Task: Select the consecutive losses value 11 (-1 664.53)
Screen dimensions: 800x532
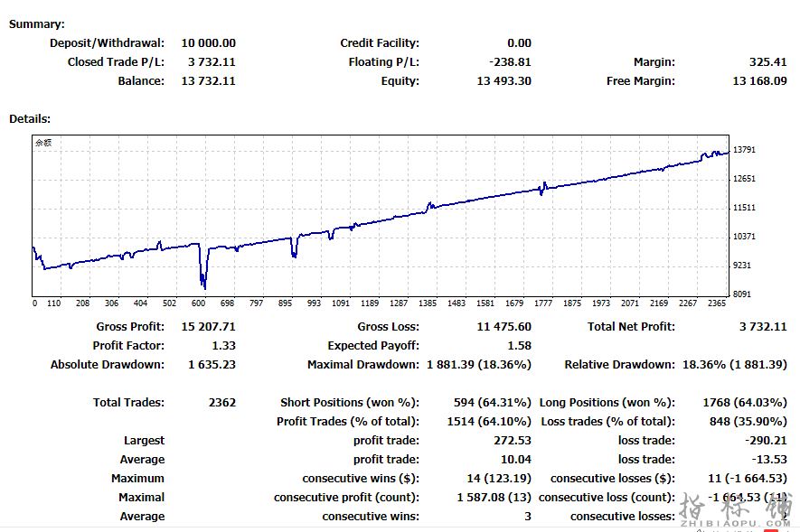Action: click(x=748, y=478)
